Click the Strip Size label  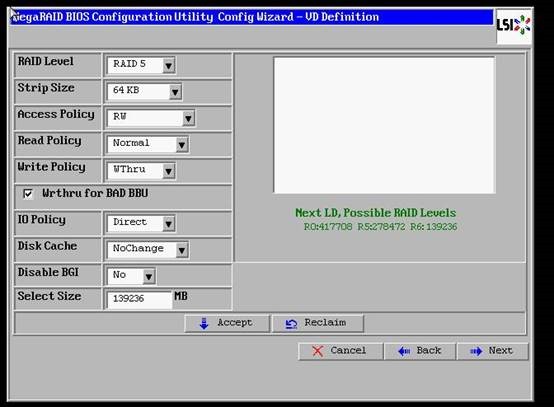pyautogui.click(x=46, y=88)
